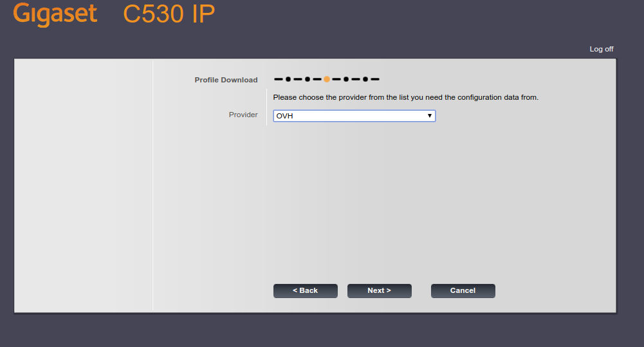Click the C530 IP model title
This screenshot has width=644, height=347.
pos(169,15)
